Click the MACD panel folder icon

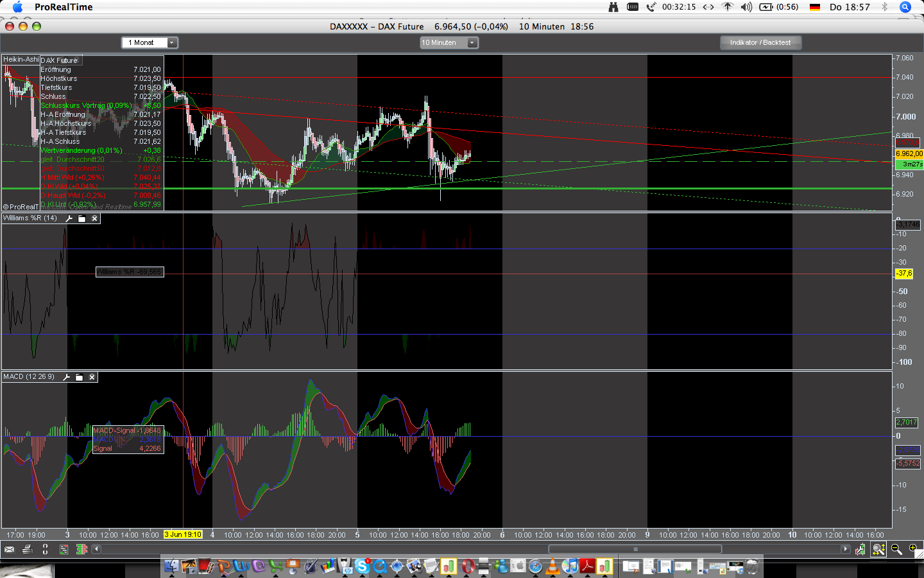(x=79, y=377)
